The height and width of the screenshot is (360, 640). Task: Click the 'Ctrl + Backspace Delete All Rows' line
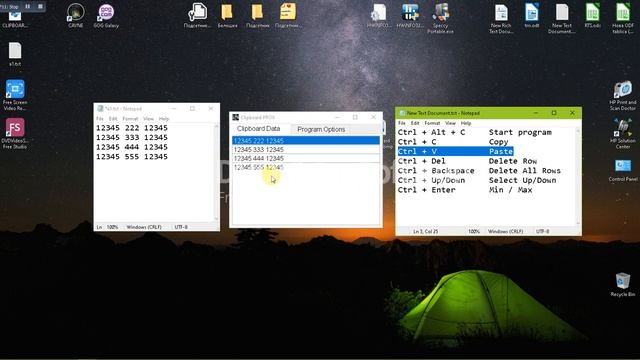coord(479,171)
